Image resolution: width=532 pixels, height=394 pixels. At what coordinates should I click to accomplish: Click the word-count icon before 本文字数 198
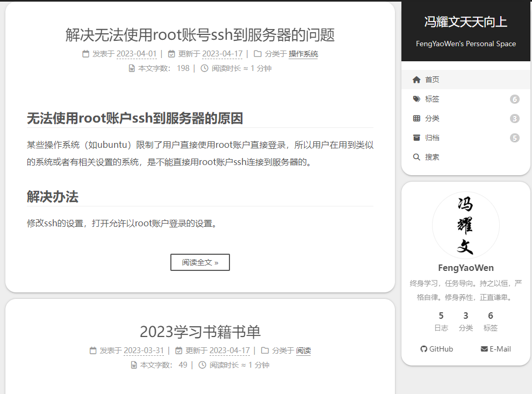pos(132,68)
